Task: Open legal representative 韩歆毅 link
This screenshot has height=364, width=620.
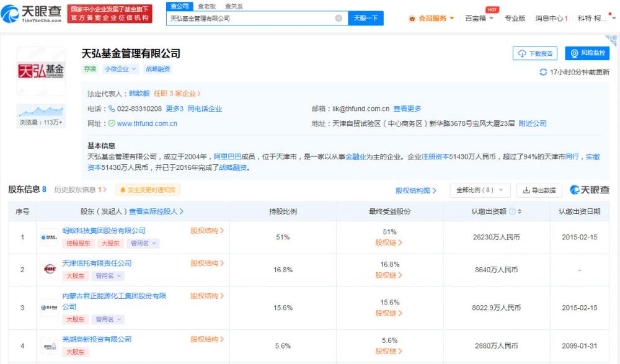Action: pyautogui.click(x=139, y=94)
